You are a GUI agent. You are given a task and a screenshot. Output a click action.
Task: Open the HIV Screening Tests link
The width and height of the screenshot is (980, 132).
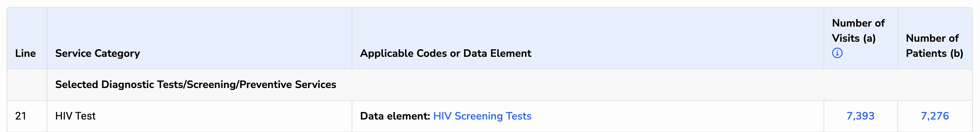[482, 116]
